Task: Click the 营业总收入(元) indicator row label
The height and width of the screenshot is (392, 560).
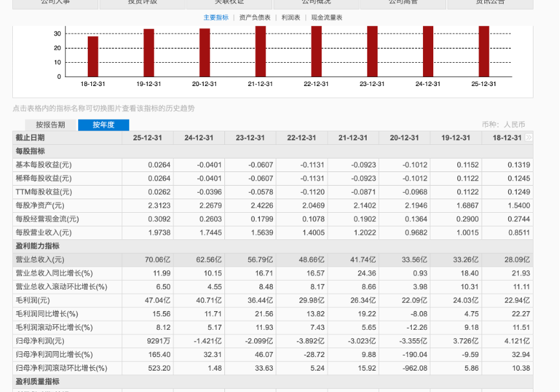Action: [x=39, y=260]
